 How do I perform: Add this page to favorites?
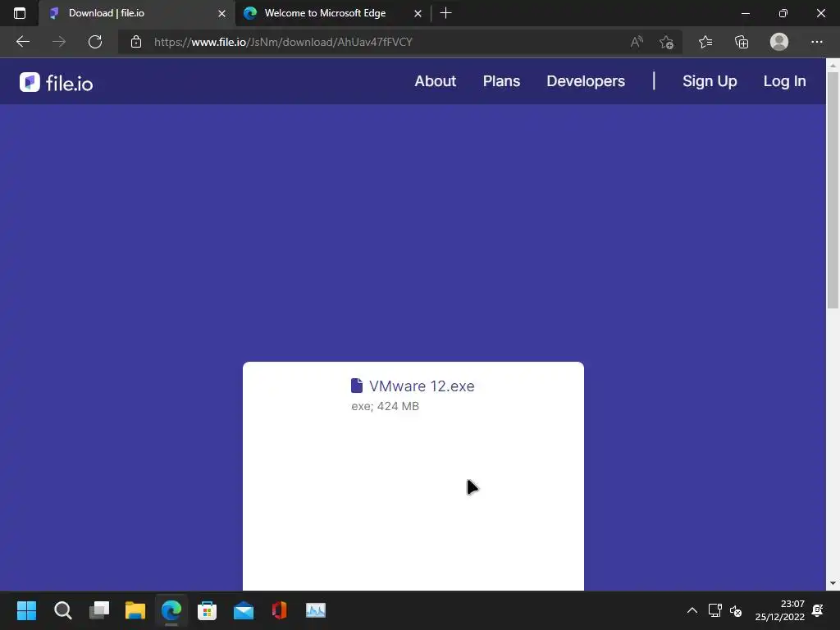tap(666, 42)
